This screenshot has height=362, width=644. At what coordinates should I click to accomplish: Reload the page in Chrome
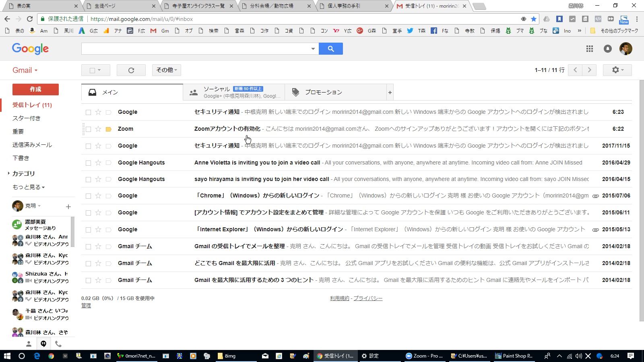coord(30,19)
